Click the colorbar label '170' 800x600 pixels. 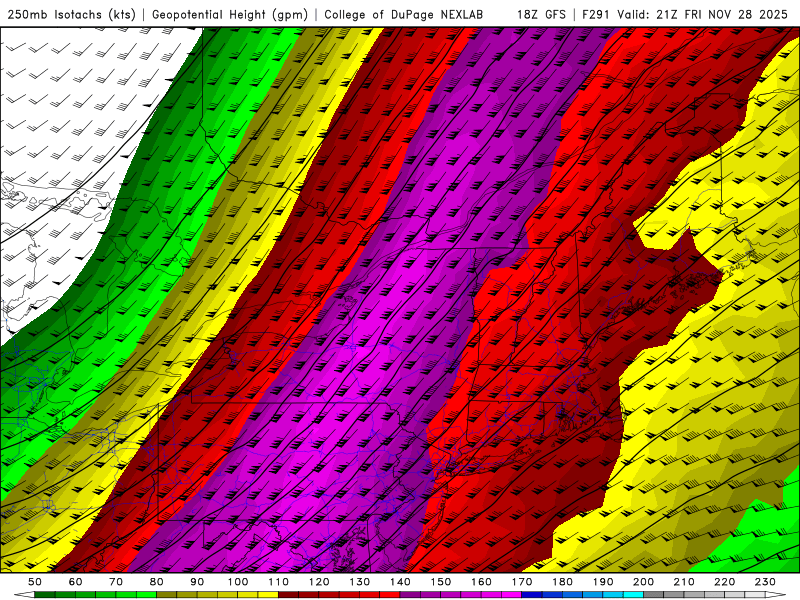(522, 582)
